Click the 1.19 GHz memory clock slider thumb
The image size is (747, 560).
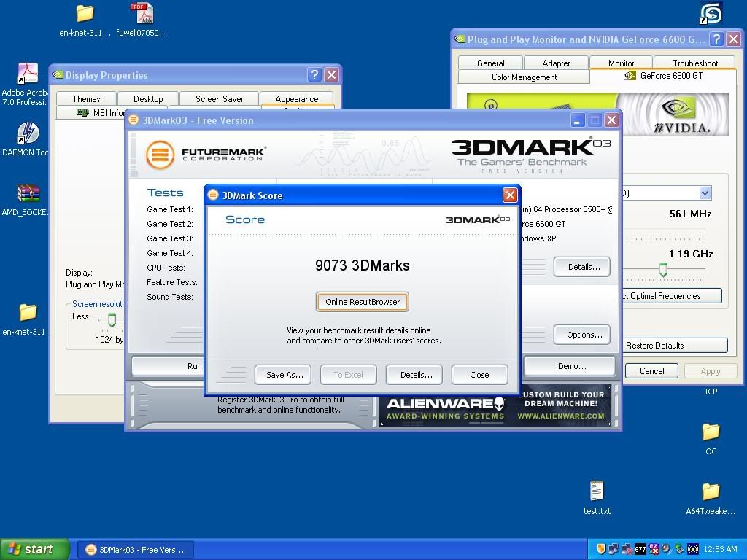coord(663,270)
